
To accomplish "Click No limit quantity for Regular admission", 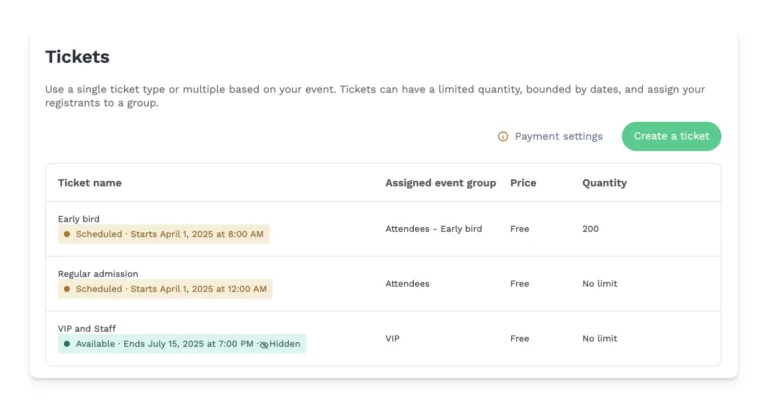I will pos(600,284).
